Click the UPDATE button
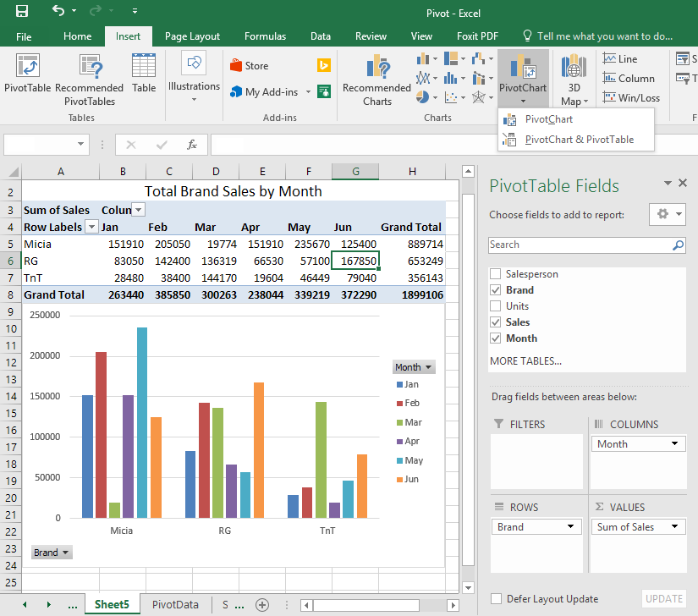This screenshot has width=698, height=616. [x=663, y=598]
